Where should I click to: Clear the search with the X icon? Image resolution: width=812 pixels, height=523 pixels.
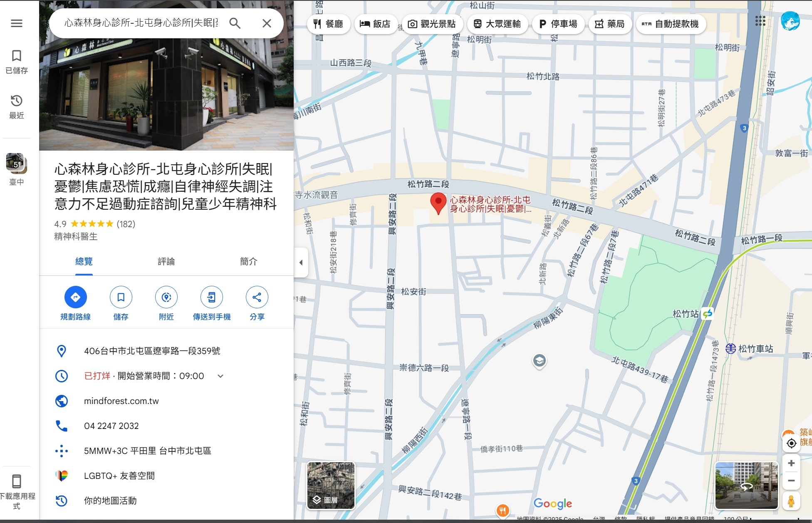267,23
